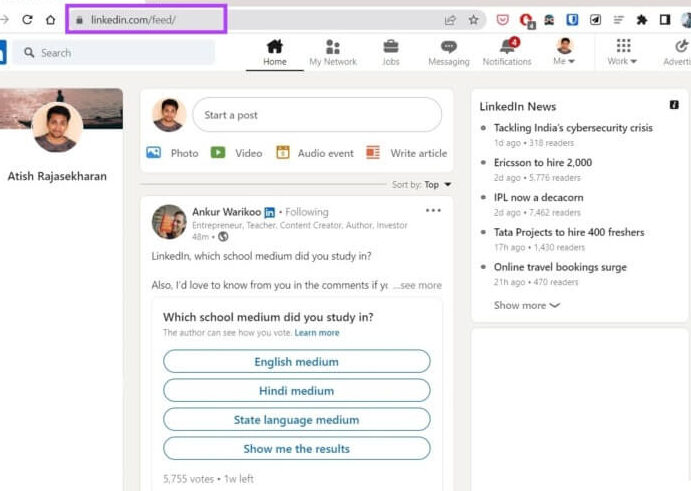This screenshot has width=691, height=491.
Task: Expand post text with see more
Action: 418,285
